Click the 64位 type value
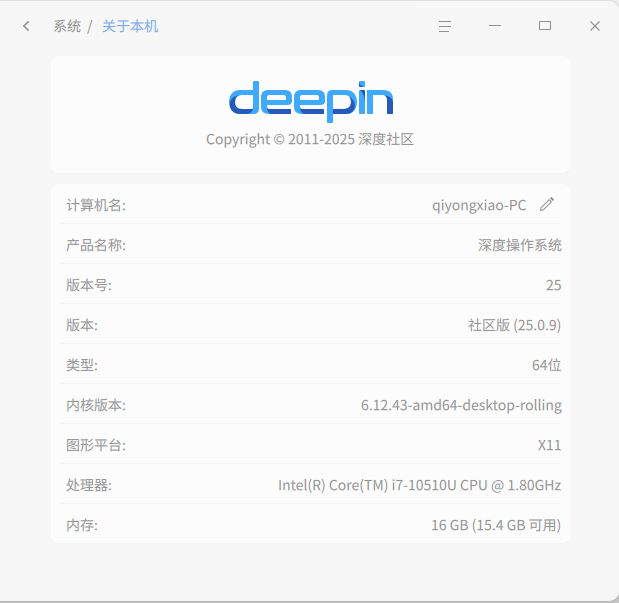The width and height of the screenshot is (619, 603). point(546,365)
